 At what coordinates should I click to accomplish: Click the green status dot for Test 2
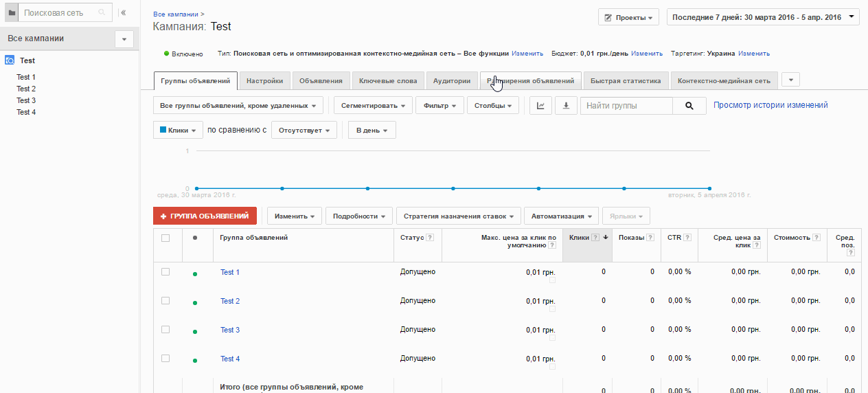point(195,303)
